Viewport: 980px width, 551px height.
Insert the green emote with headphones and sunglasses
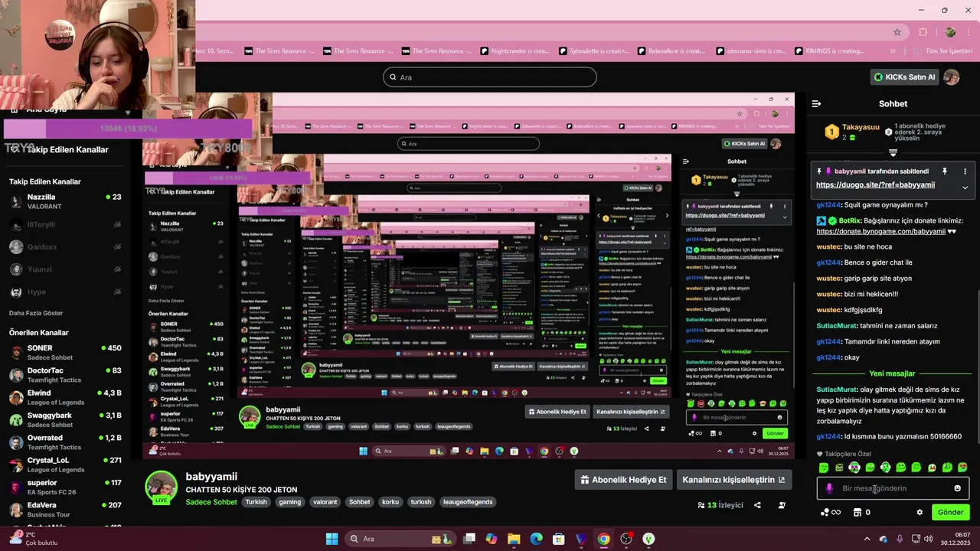click(x=854, y=468)
